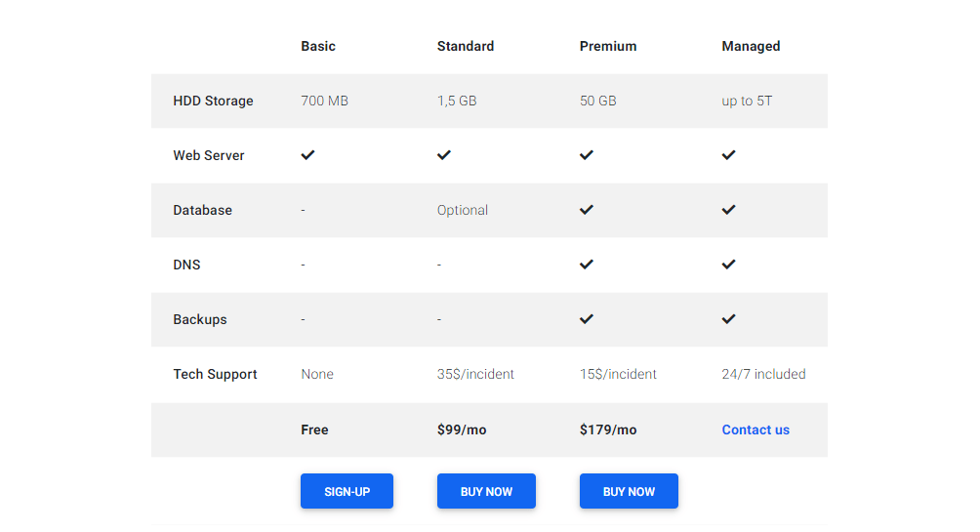Click the Optional database cell
980x532 pixels.
click(x=463, y=210)
